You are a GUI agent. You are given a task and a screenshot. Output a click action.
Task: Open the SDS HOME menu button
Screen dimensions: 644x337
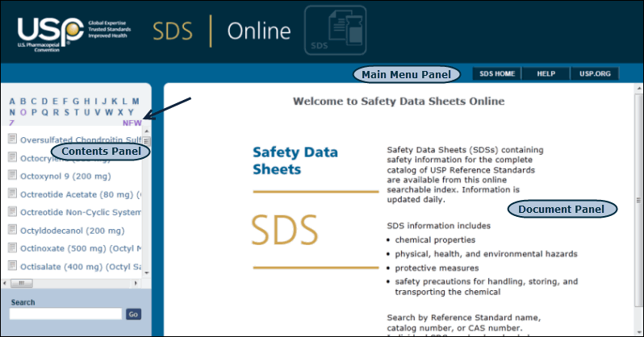(497, 74)
